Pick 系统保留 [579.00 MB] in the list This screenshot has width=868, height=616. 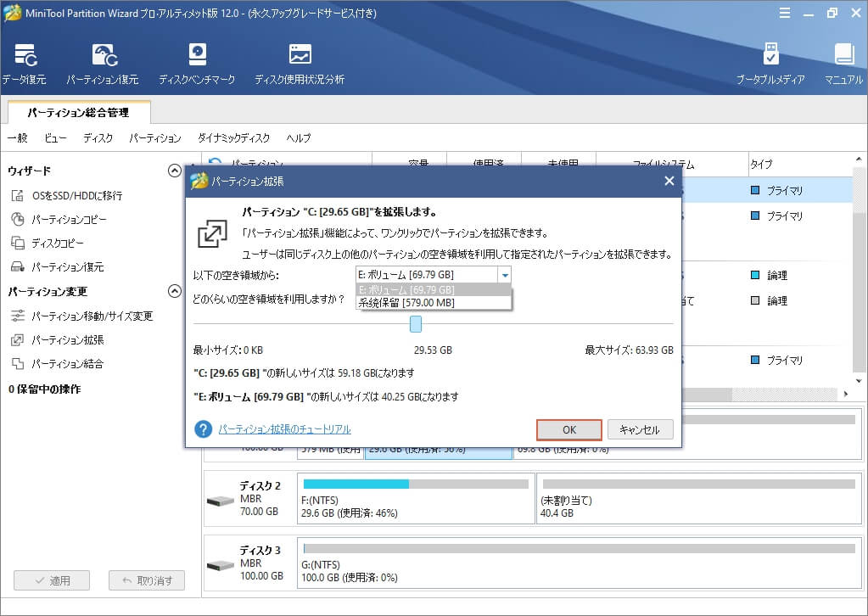[x=433, y=303]
